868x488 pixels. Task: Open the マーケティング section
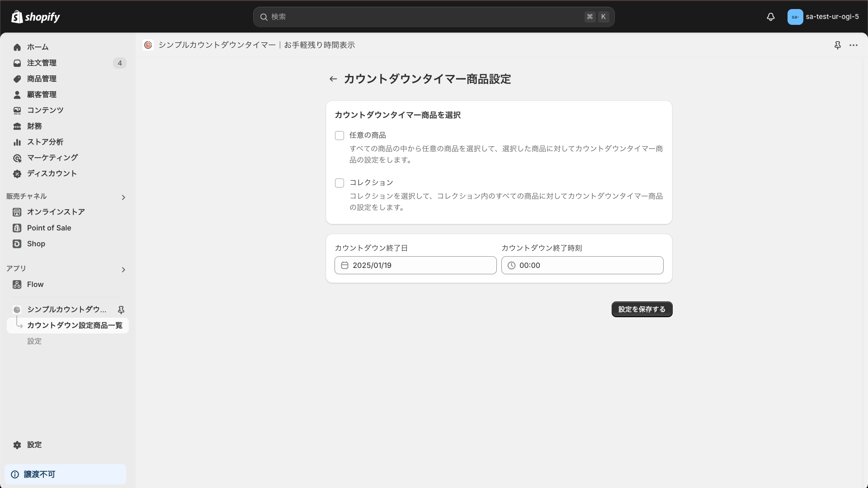point(52,158)
